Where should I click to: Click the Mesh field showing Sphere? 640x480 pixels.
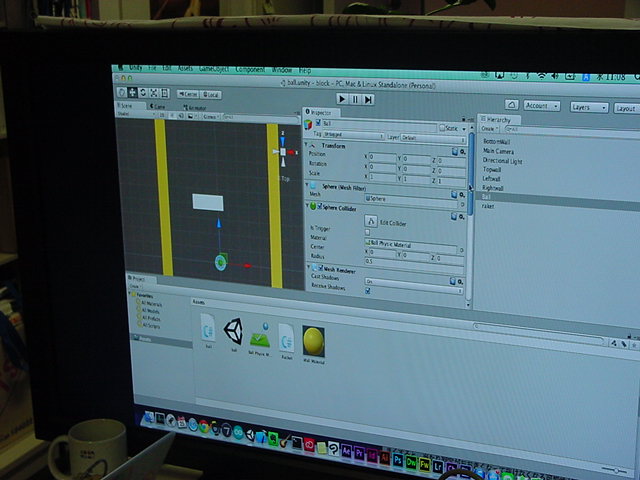(x=411, y=199)
